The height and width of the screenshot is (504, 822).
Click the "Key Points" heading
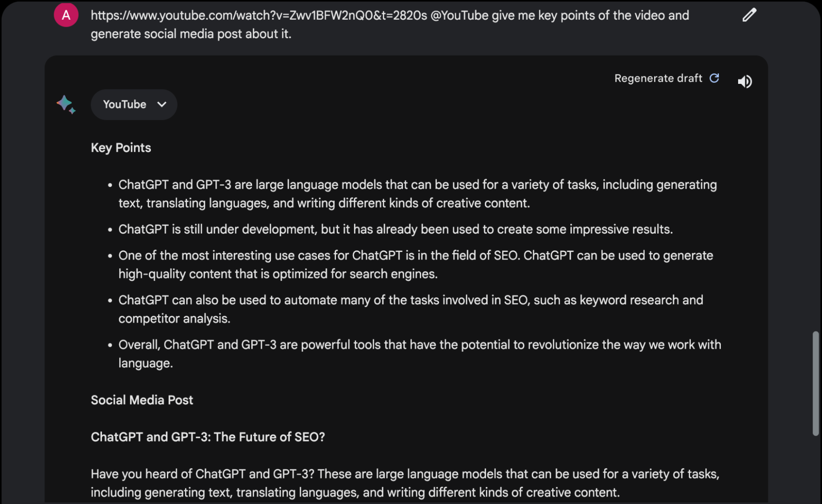[121, 148]
